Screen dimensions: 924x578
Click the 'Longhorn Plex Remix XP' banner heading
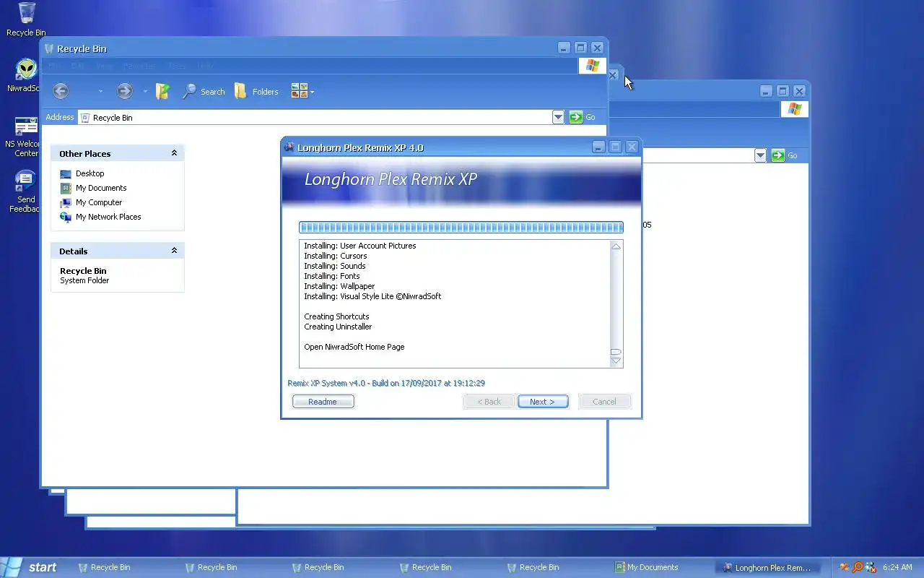pos(391,179)
